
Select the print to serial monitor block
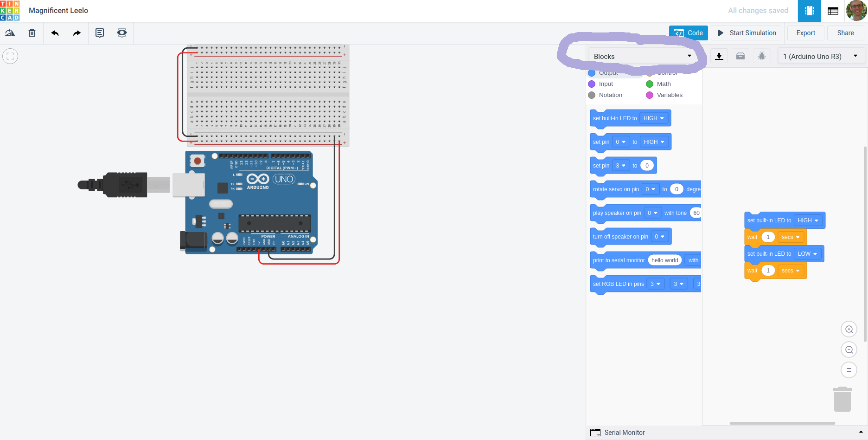[619, 260]
